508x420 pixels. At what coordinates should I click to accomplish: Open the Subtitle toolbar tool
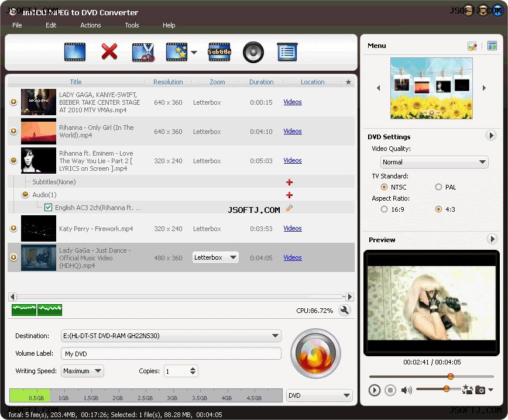click(219, 52)
